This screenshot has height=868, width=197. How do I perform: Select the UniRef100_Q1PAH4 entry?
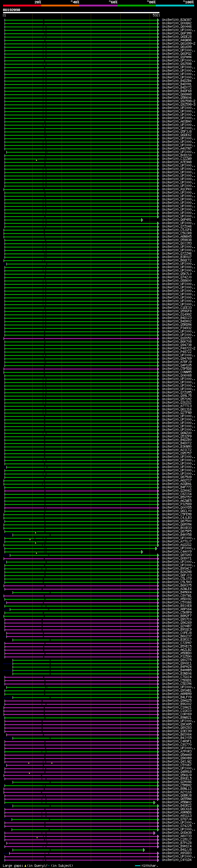176,57
